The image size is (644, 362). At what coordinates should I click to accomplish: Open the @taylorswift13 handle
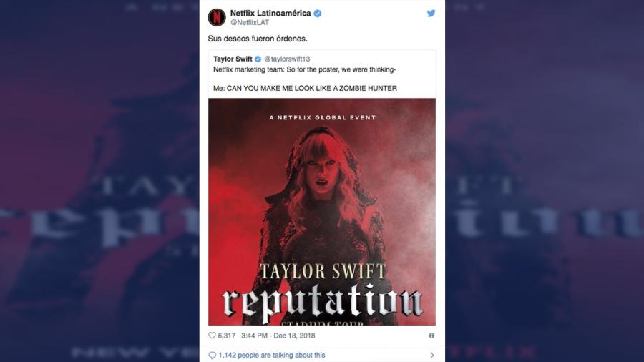(x=287, y=59)
